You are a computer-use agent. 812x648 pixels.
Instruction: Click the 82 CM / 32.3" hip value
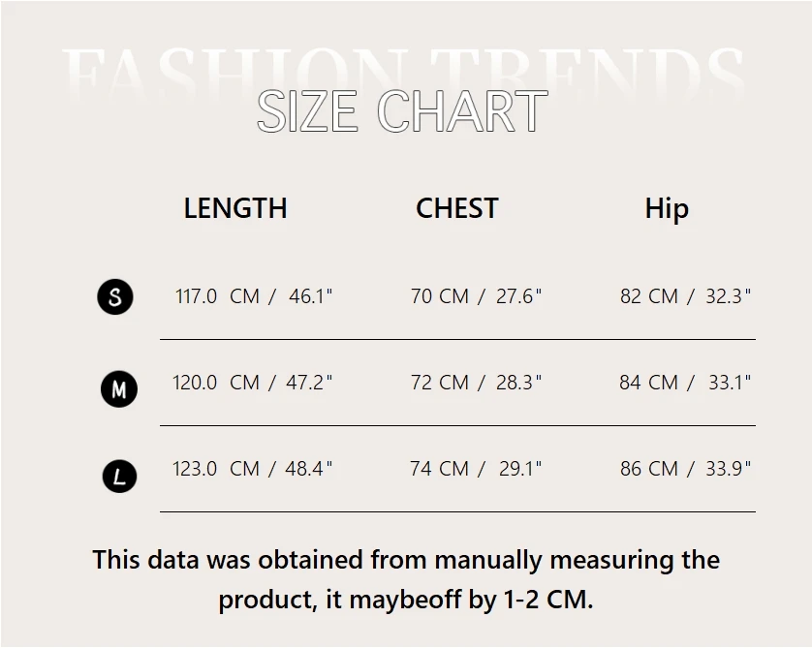tap(685, 296)
